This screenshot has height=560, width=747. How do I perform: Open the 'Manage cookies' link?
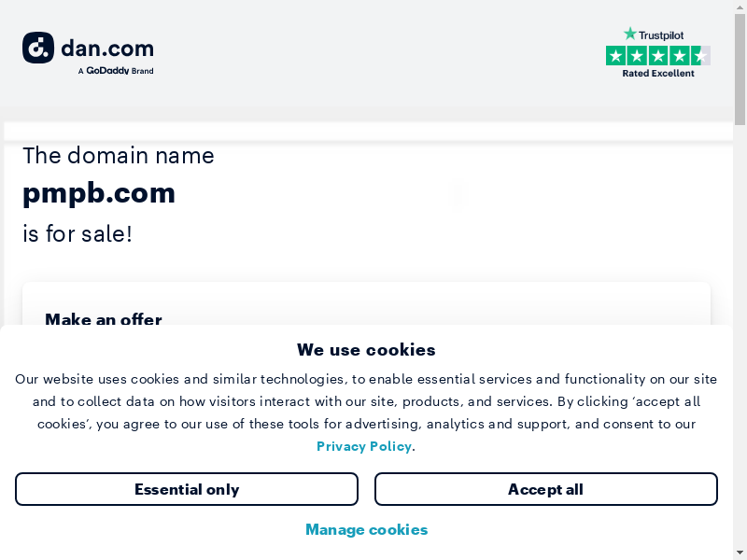pyautogui.click(x=366, y=529)
